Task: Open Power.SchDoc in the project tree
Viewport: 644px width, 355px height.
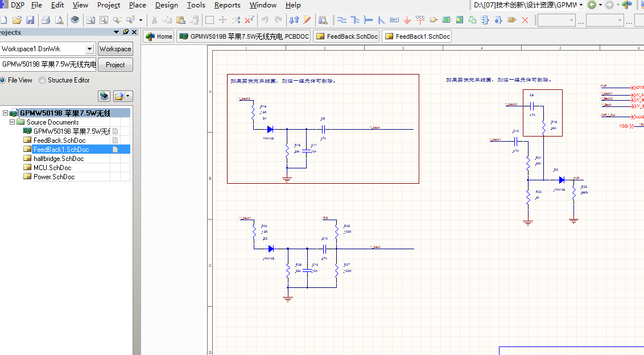Action: point(54,177)
